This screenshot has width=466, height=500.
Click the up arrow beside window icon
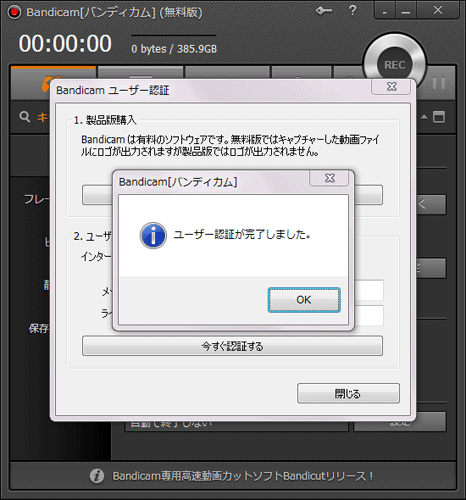pos(424,117)
